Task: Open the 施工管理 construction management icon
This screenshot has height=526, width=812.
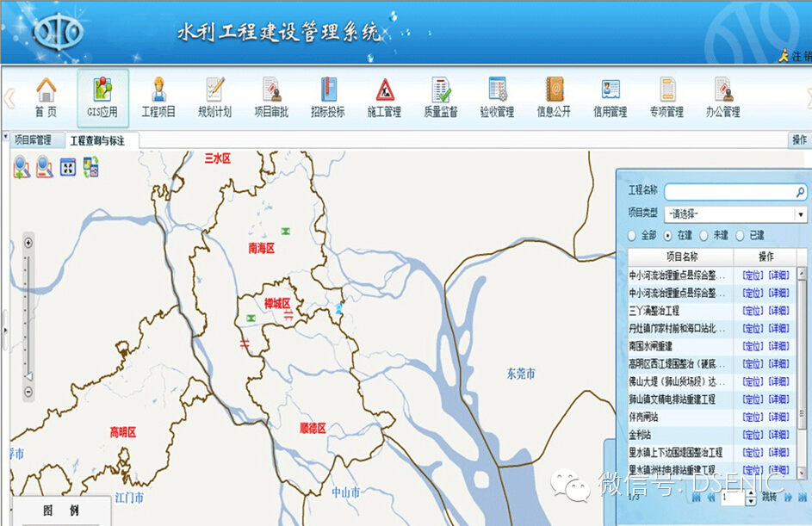Action: pos(384,97)
